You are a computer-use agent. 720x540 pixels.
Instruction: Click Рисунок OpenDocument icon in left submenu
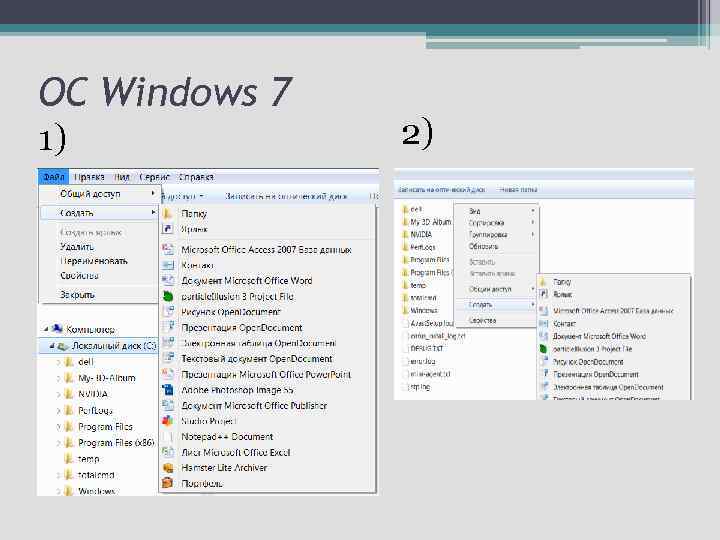pos(168,312)
